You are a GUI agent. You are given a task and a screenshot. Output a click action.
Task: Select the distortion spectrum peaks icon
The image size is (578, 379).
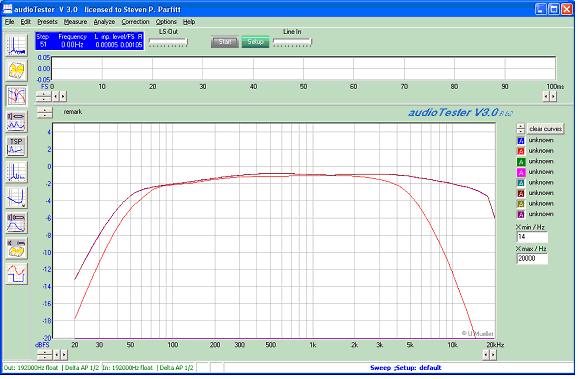[16, 172]
